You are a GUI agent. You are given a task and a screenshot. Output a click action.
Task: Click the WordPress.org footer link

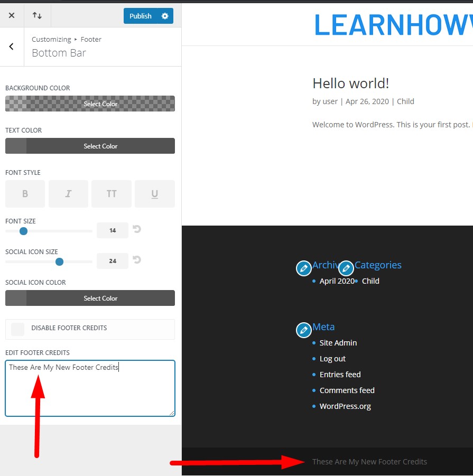coord(345,406)
